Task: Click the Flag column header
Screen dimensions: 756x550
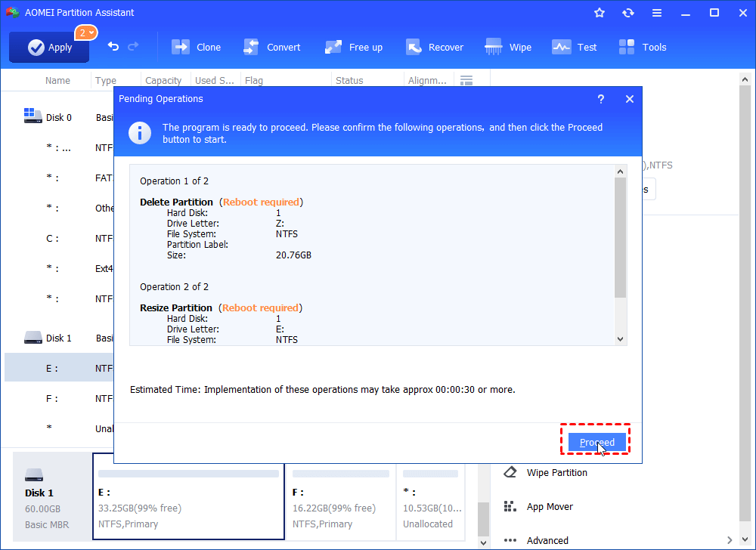Action: coord(254,80)
